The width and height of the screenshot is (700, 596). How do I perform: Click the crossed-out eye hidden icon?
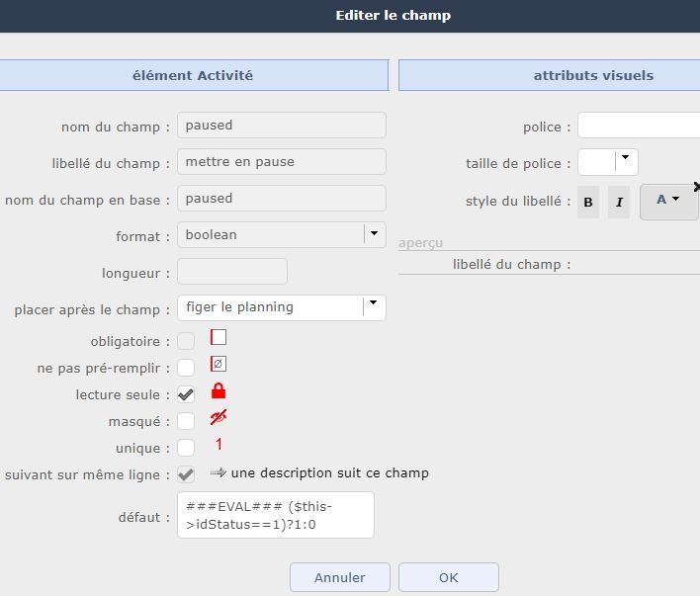point(219,418)
